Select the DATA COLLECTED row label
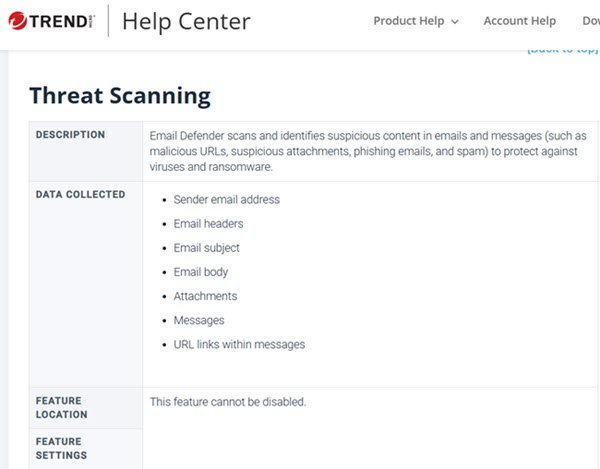Screen dimensions: 600x469 tap(81, 194)
